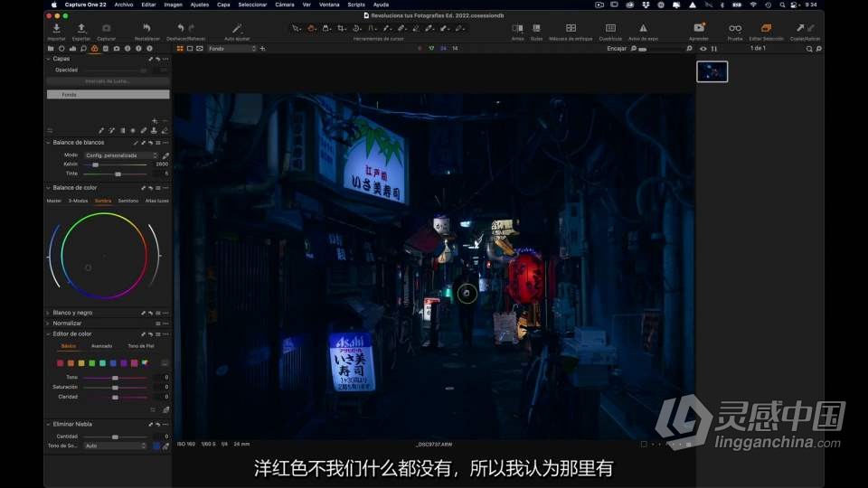Switch to the Semitono tab
Screen dimensions: 868x488
[128, 201]
